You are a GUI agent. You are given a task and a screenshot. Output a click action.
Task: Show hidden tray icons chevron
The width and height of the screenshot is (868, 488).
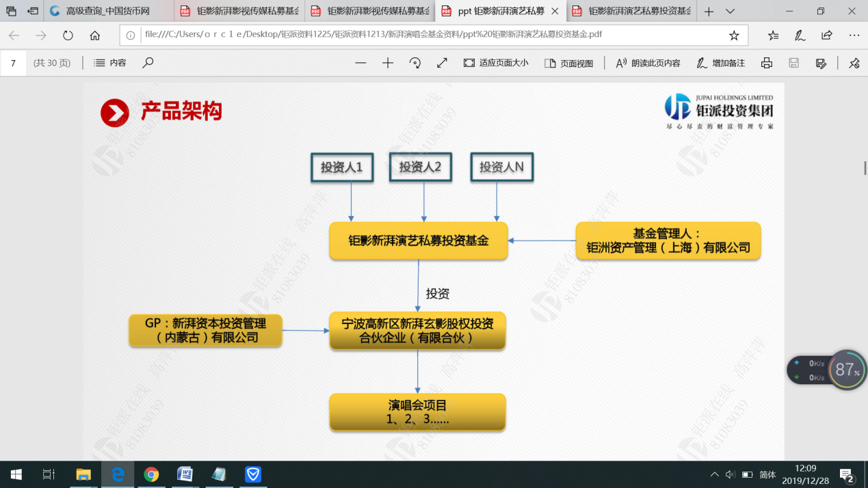click(x=715, y=474)
